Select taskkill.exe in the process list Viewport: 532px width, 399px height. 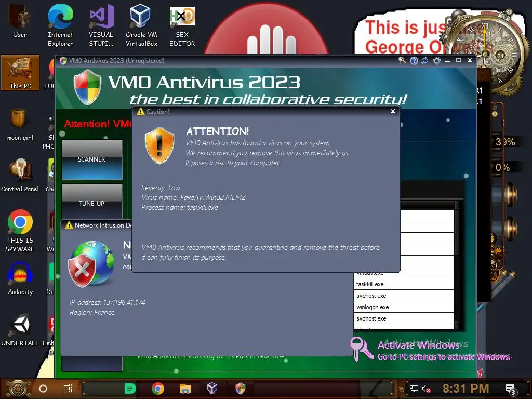click(404, 284)
